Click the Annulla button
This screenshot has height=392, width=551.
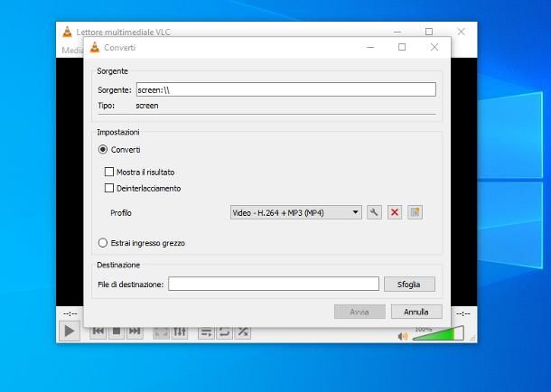tap(416, 312)
